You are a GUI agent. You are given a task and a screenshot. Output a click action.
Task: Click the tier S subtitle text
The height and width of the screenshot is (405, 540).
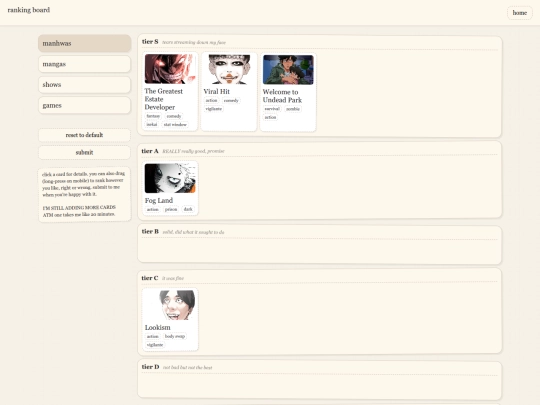194,42
